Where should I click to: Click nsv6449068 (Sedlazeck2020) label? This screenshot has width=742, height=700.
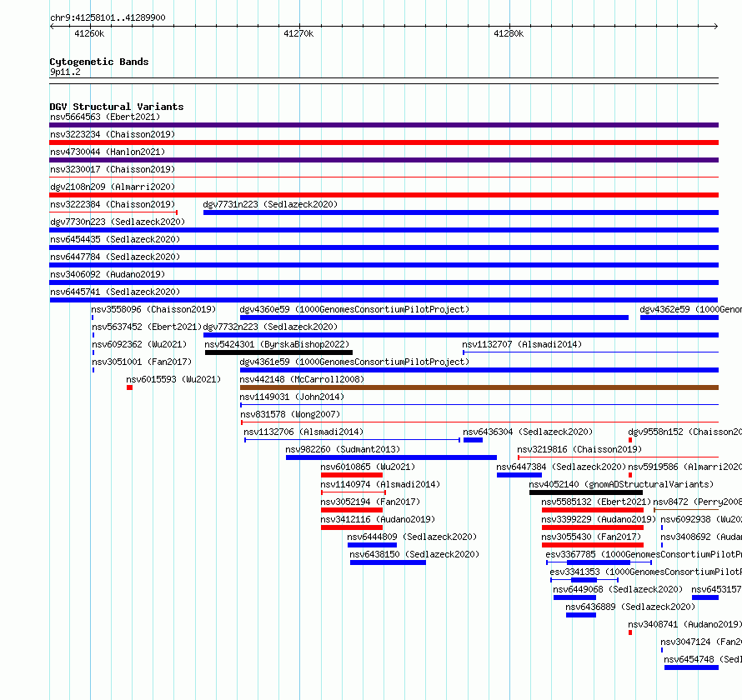tap(618, 589)
